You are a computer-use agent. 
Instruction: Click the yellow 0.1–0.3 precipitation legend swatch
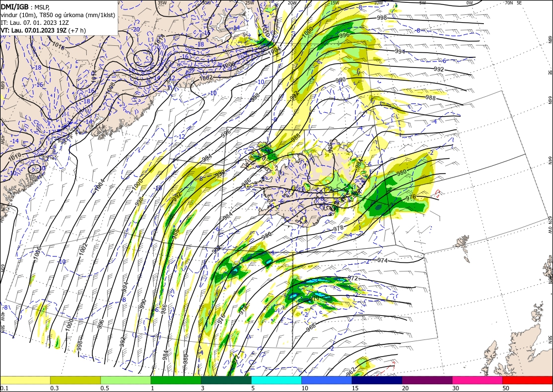[25, 380]
